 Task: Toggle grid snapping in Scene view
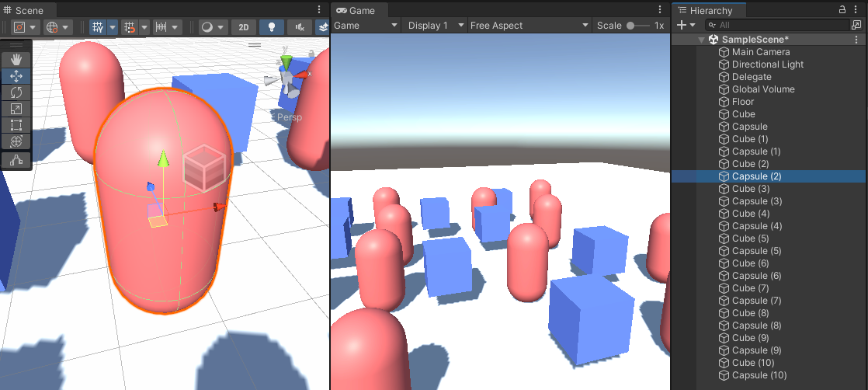[x=130, y=27]
